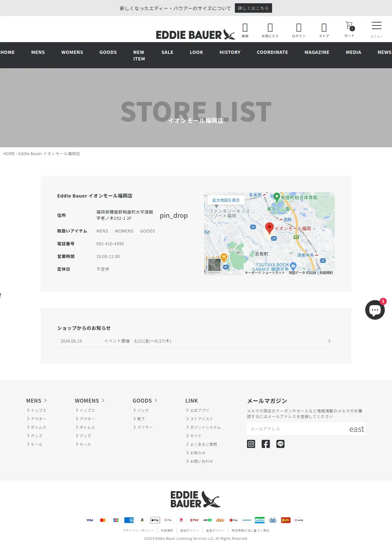Open the search (検索) icon in header
Screen dimensions: 392x544
(245, 30)
